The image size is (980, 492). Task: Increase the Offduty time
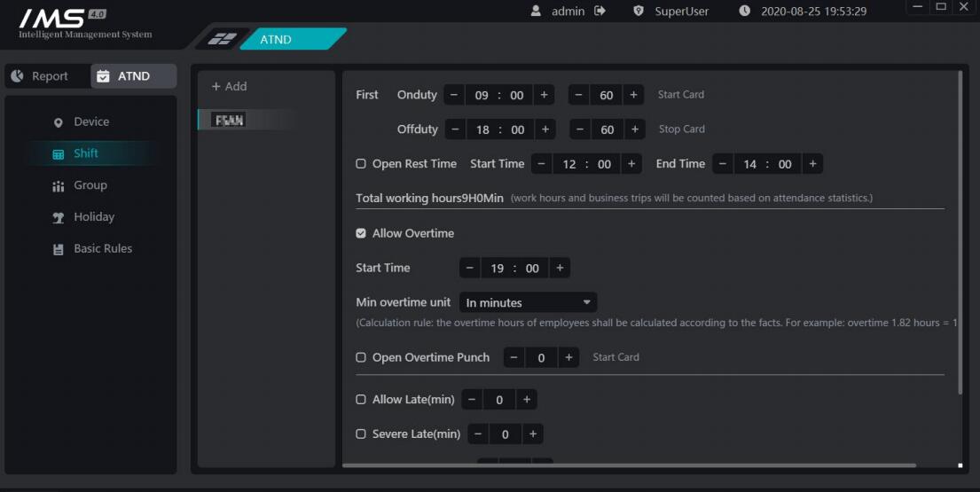545,129
